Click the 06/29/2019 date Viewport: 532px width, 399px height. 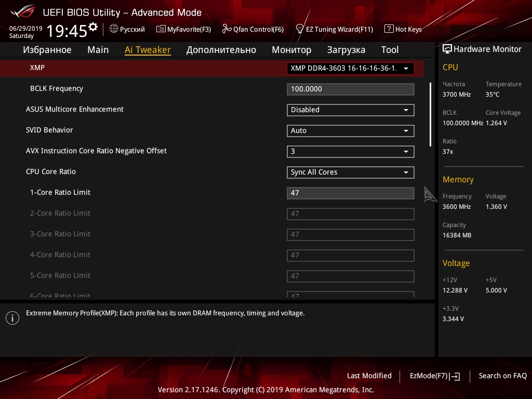26,29
